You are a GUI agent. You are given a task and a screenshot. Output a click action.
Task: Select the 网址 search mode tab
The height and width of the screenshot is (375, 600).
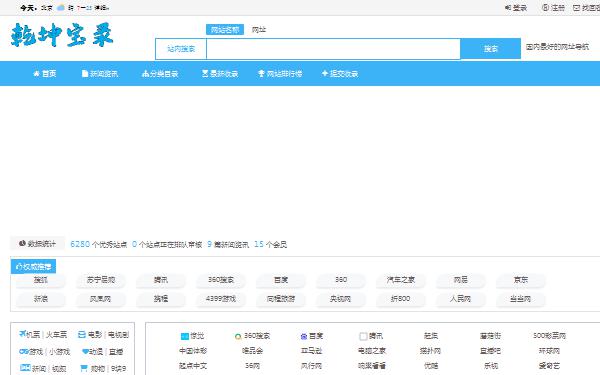[x=259, y=29]
